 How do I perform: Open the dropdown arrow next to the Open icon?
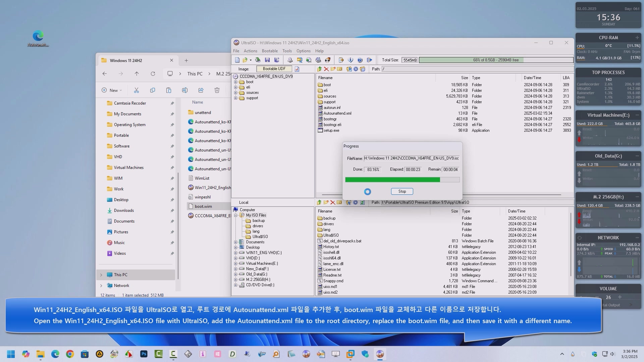pyautogui.click(x=251, y=60)
